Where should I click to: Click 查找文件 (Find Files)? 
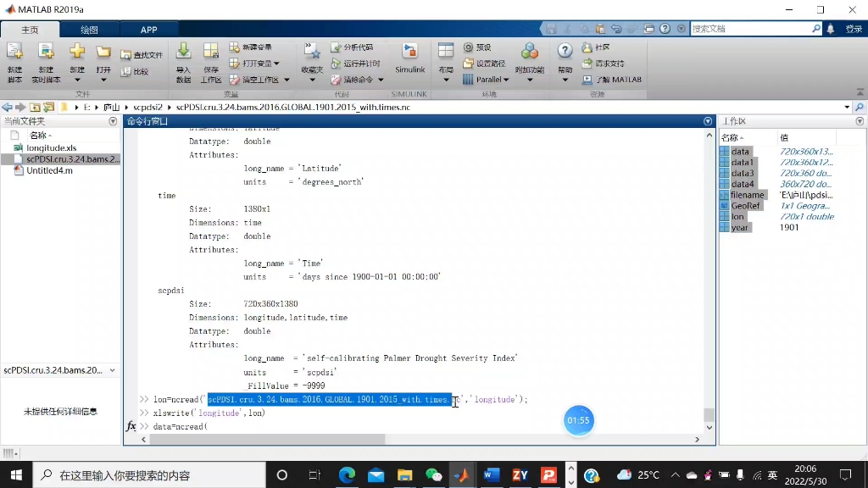(142, 55)
